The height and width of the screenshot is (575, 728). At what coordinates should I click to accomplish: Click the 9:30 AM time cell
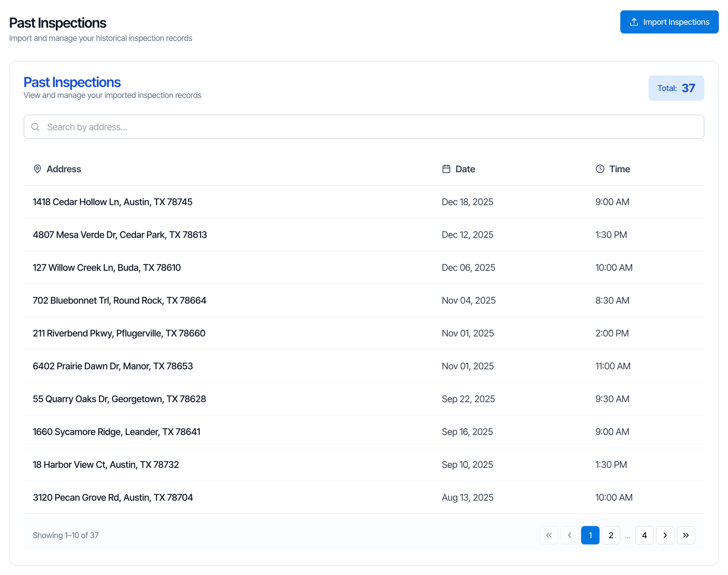click(x=612, y=399)
